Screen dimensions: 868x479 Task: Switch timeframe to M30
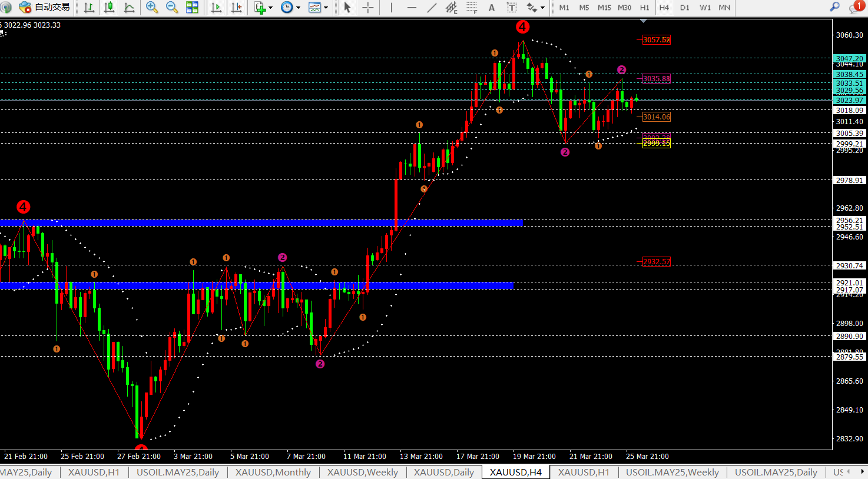click(x=624, y=8)
